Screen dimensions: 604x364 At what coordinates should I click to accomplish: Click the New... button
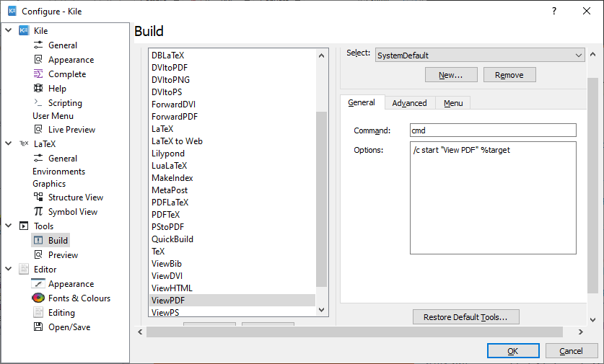click(x=451, y=75)
